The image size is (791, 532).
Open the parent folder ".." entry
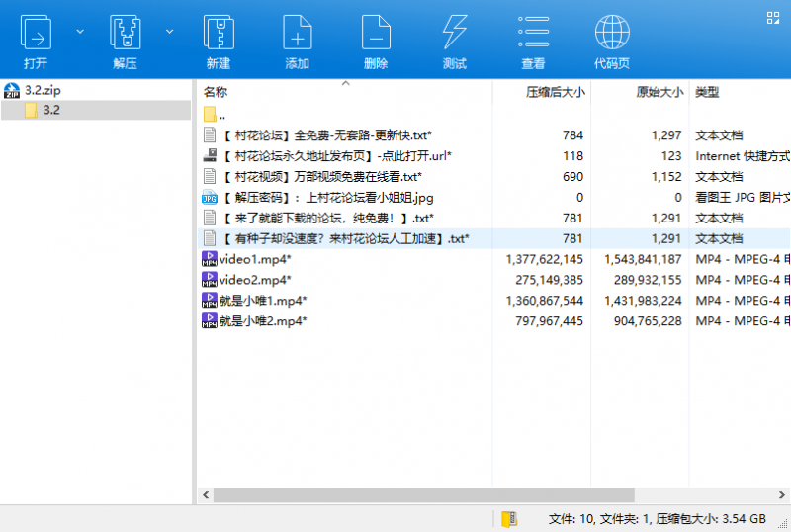[x=222, y=115]
